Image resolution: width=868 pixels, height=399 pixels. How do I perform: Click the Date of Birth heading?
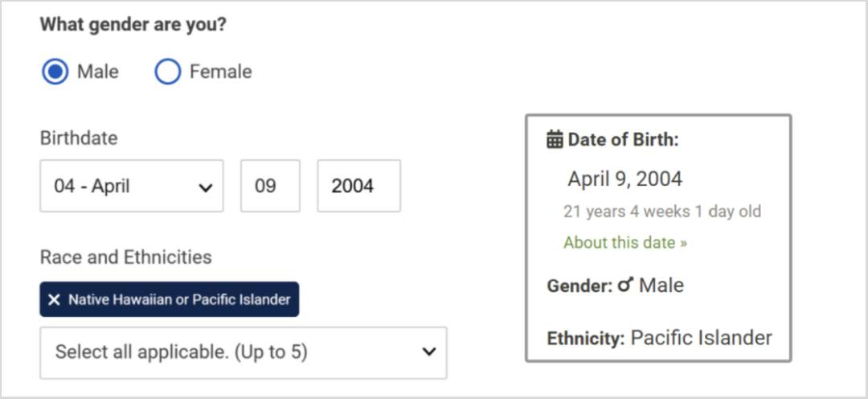[x=623, y=140]
